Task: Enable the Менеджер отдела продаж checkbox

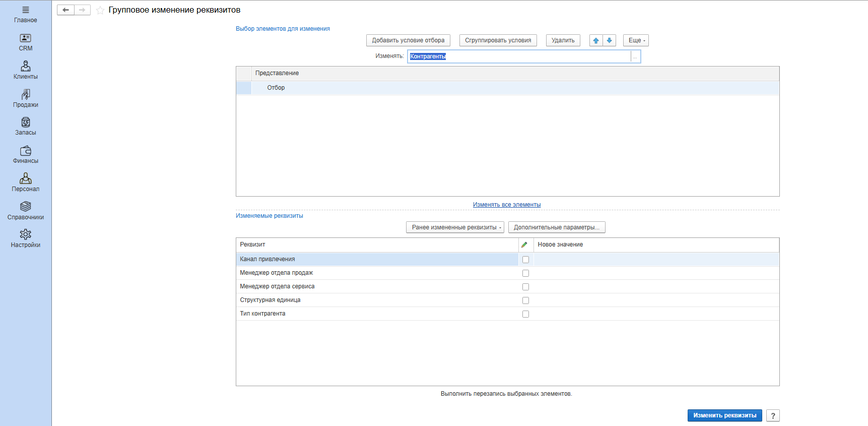Action: 525,273
